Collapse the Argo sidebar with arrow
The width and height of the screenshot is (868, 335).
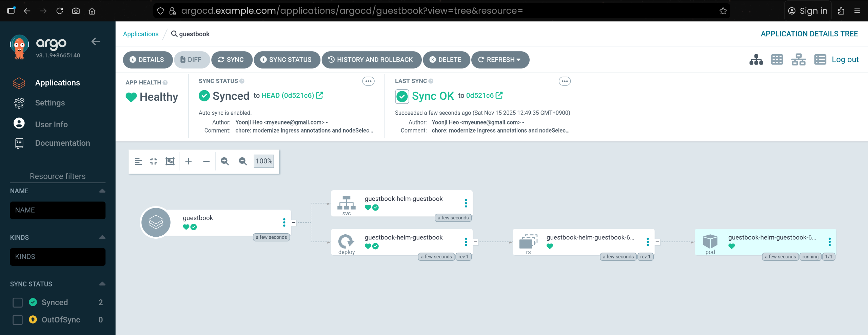[96, 41]
